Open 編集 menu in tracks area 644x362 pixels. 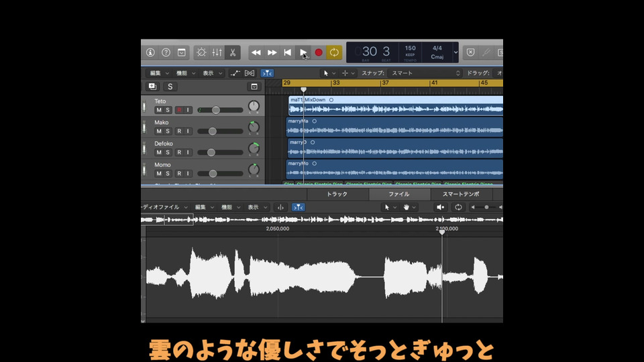(x=160, y=73)
